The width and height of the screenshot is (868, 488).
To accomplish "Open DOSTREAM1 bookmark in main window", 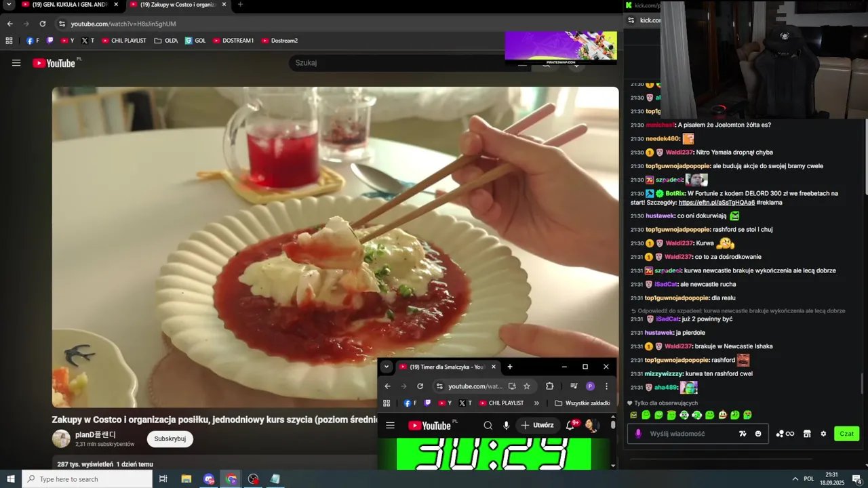I will coord(233,41).
